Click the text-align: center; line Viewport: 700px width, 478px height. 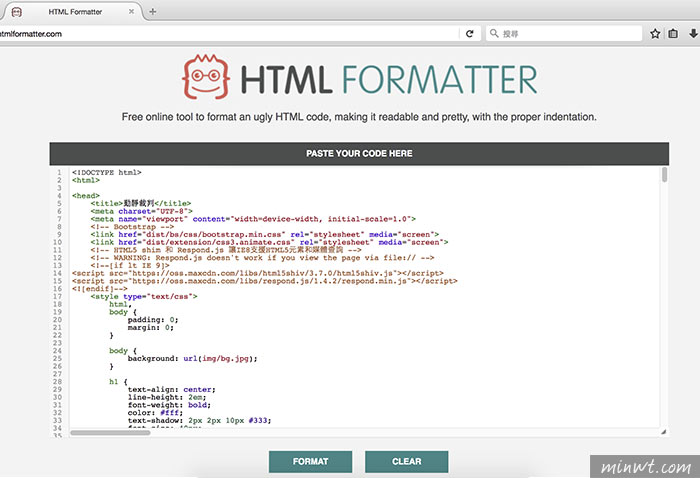coord(171,389)
